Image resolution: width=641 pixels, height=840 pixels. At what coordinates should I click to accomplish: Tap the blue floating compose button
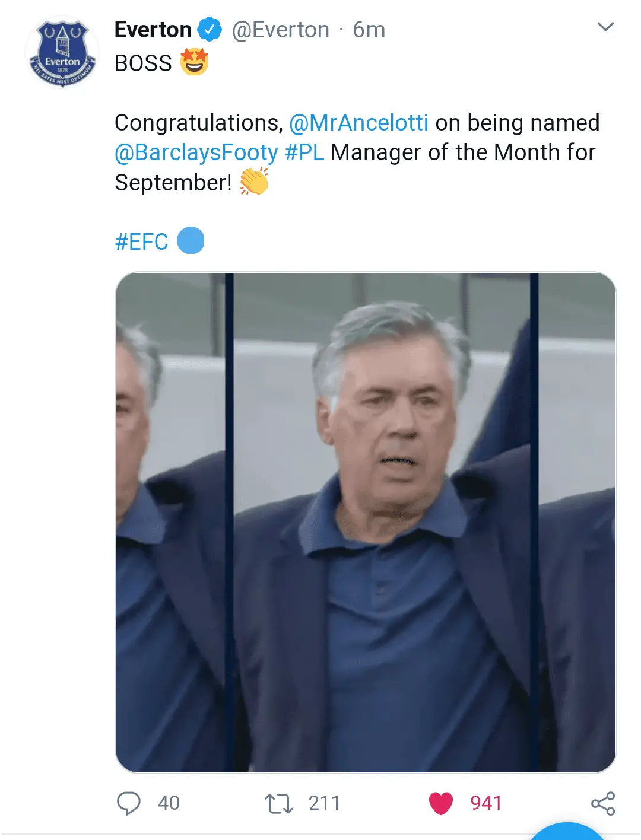pyautogui.click(x=567, y=832)
